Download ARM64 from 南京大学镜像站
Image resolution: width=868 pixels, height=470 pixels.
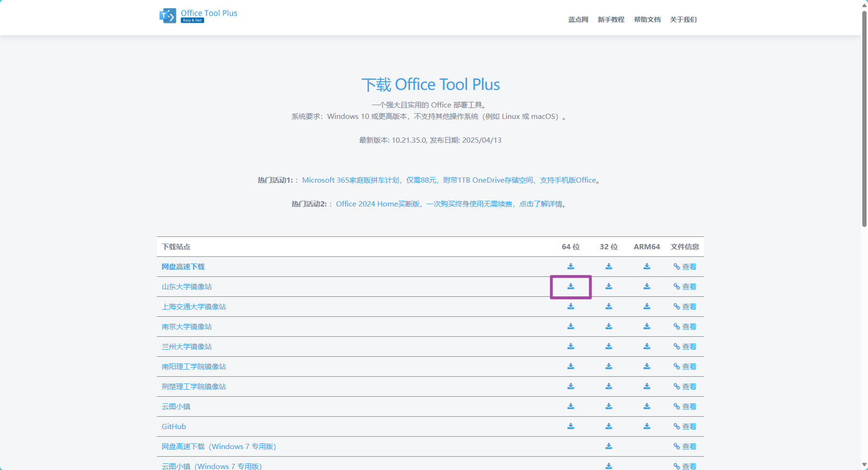(647, 326)
